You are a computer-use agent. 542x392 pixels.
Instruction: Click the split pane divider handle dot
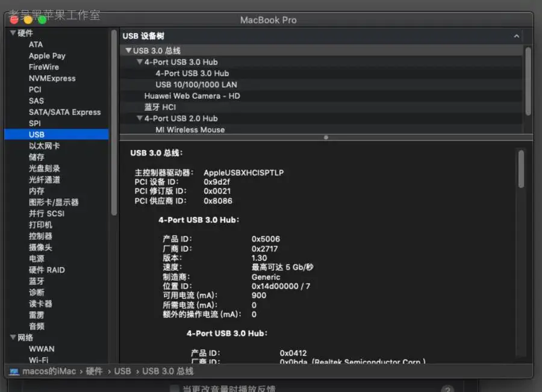coord(326,137)
